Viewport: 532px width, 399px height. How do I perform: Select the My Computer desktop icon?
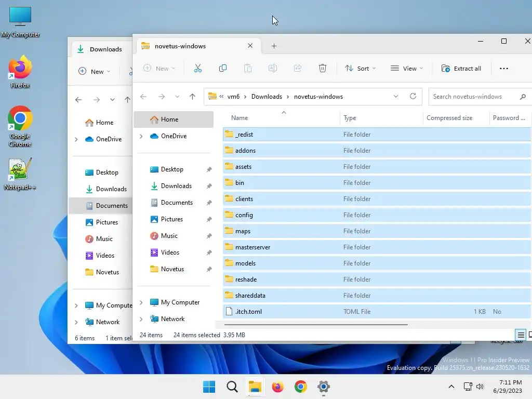[20, 21]
